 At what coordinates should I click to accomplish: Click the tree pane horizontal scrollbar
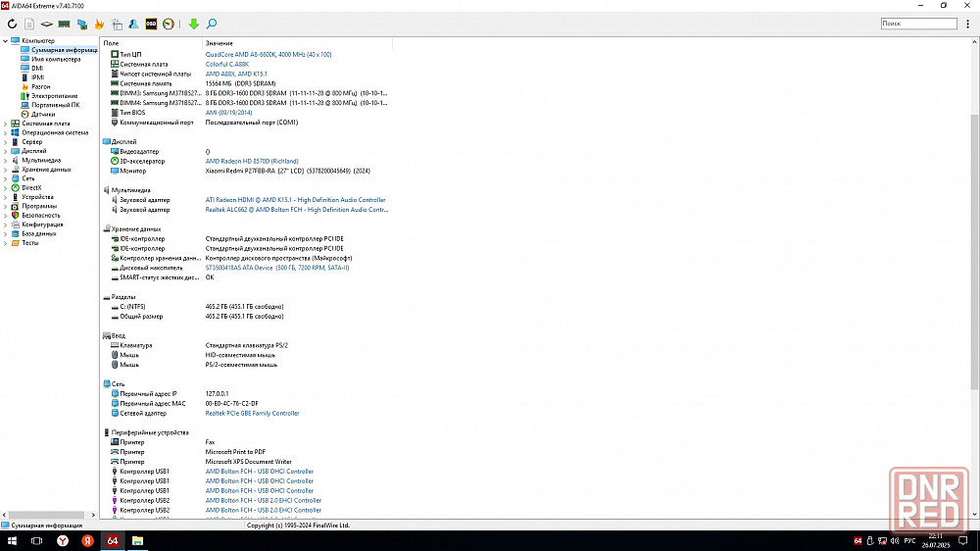tap(44, 515)
